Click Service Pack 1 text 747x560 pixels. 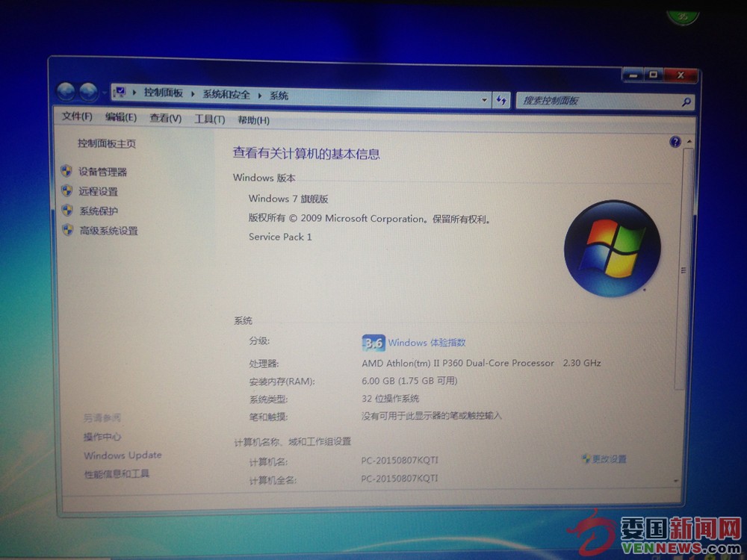coord(280,237)
